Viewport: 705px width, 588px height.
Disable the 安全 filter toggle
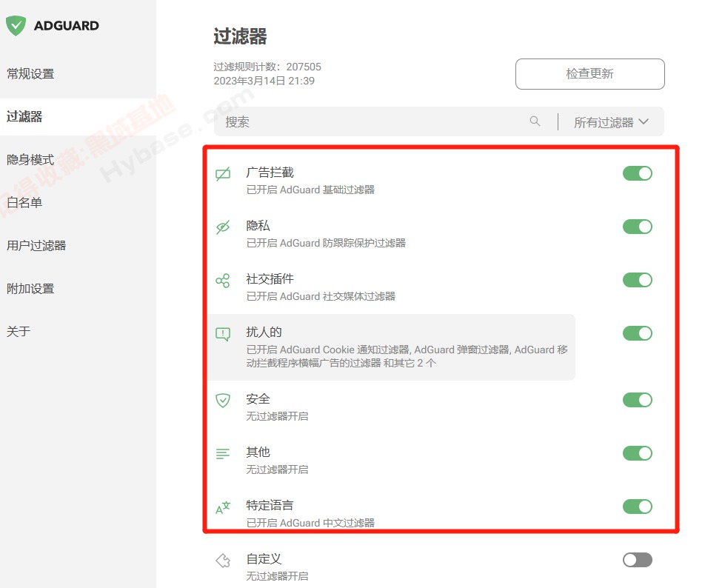tap(638, 400)
